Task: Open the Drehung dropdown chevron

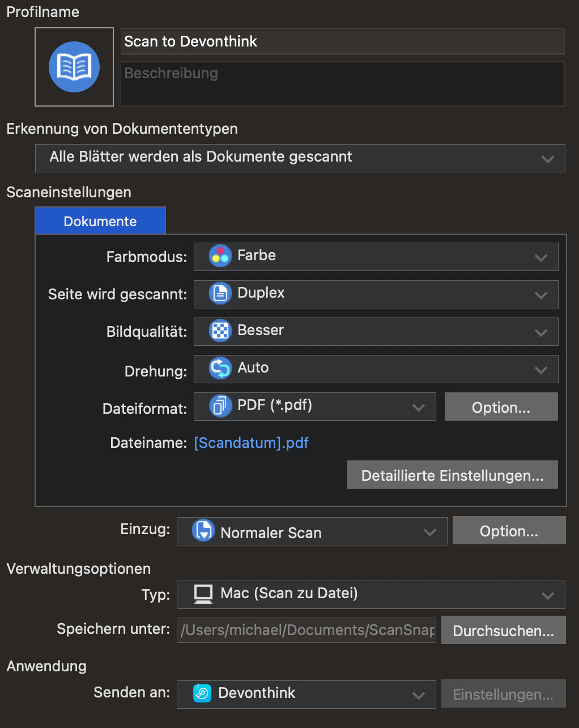Action: [541, 370]
